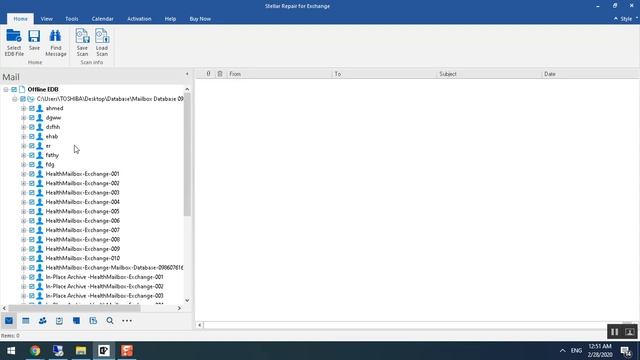Click the Windows Start button
This screenshot has width=640, height=360.
[11, 351]
